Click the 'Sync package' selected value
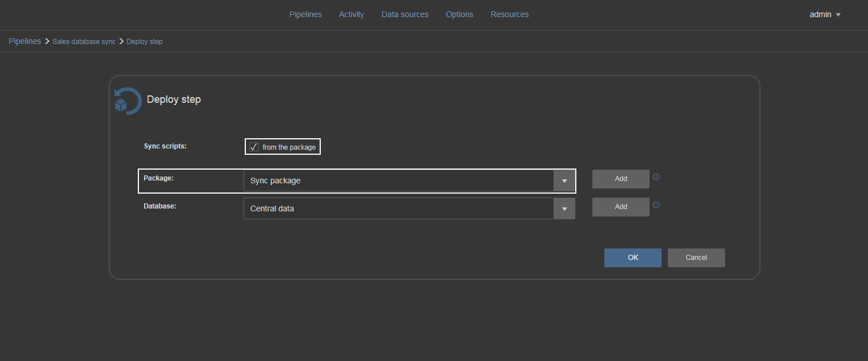This screenshot has width=868, height=361. (x=276, y=181)
